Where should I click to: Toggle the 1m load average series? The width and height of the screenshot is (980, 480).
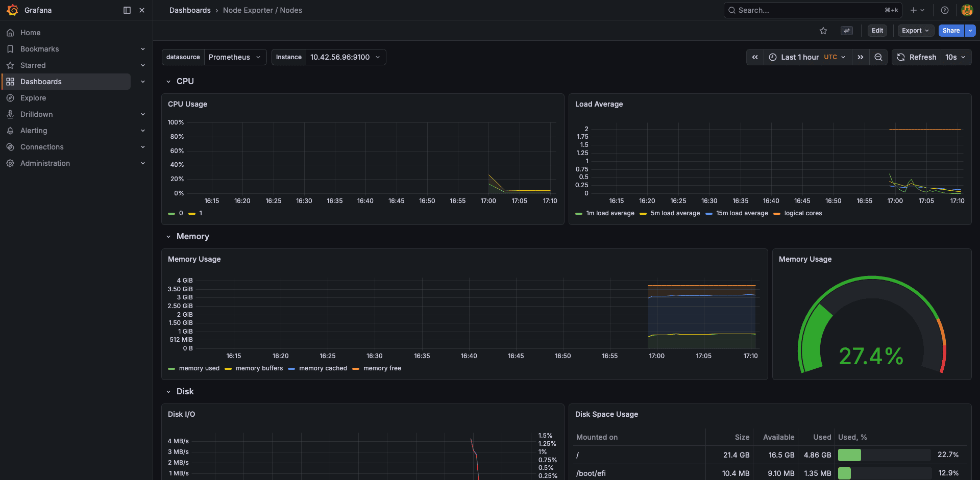[610, 213]
